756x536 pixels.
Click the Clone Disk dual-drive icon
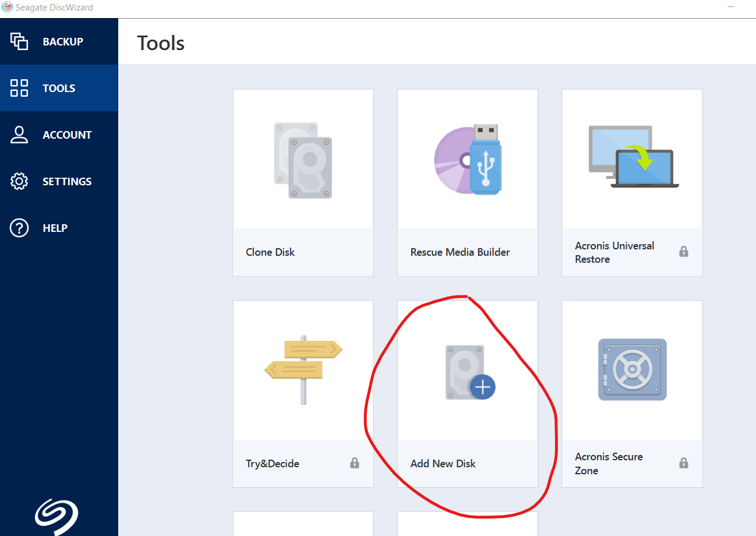303,160
